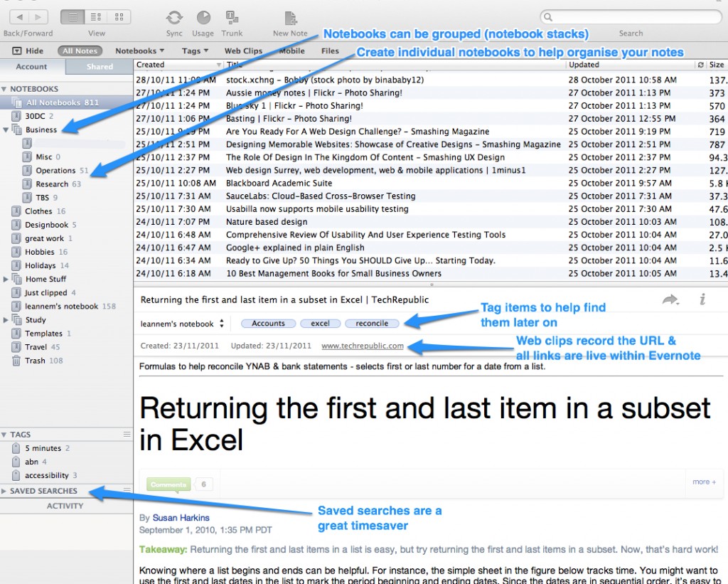
Task: Open the Designbook notebook icon
Action: pyautogui.click(x=16, y=225)
